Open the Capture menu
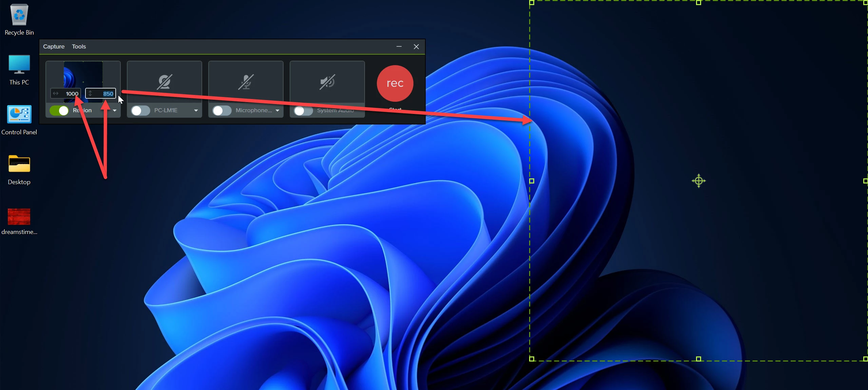Image resolution: width=868 pixels, height=390 pixels. click(54, 46)
